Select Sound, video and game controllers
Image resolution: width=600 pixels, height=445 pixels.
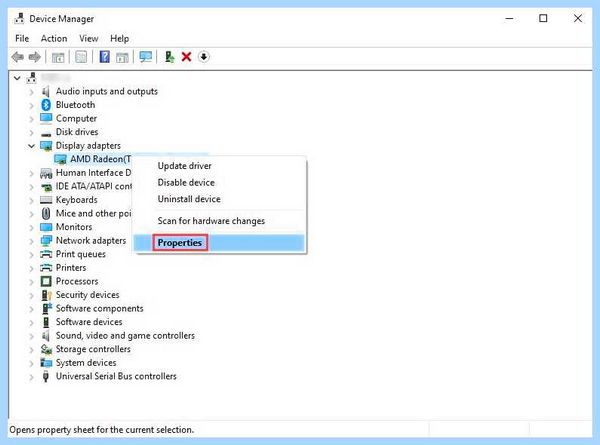pos(125,336)
